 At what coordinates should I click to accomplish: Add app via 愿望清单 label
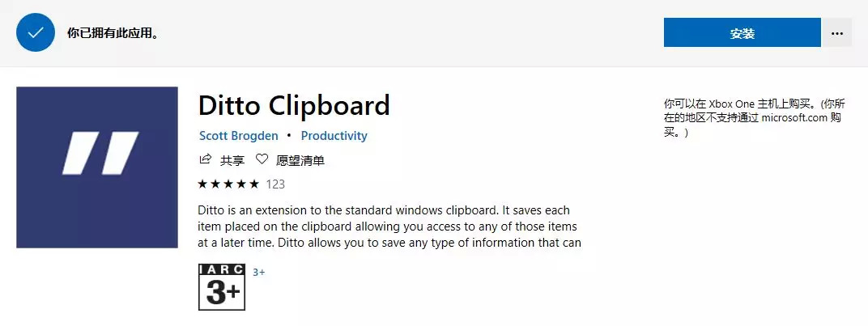coord(300,160)
